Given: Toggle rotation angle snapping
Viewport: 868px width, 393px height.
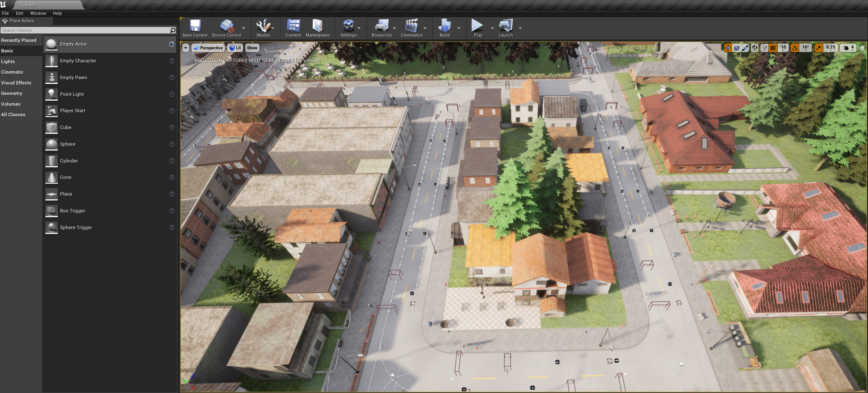Looking at the screenshot, I should pyautogui.click(x=795, y=48).
